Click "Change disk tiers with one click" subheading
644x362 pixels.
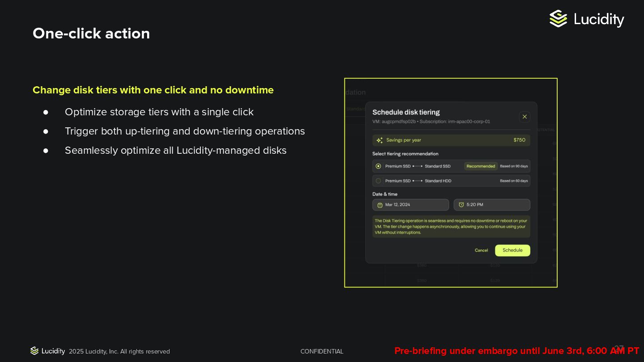click(x=153, y=90)
